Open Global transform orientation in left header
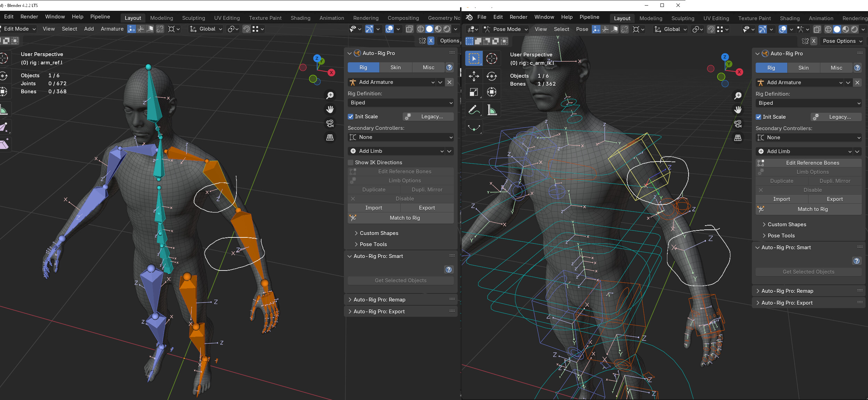 point(206,29)
